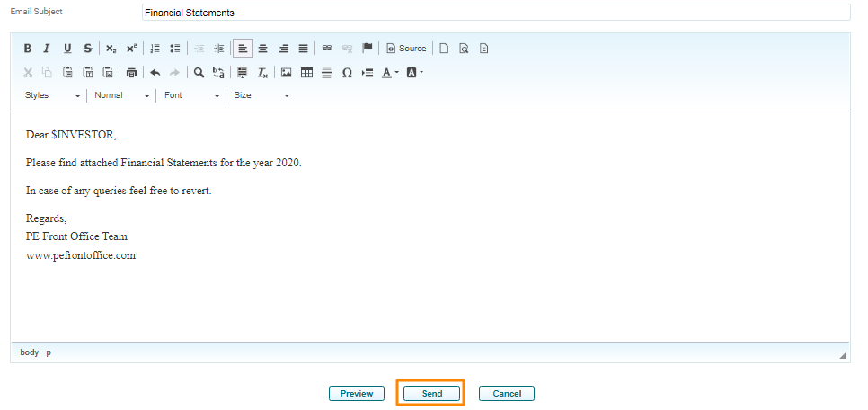Switch to Source view

[406, 49]
